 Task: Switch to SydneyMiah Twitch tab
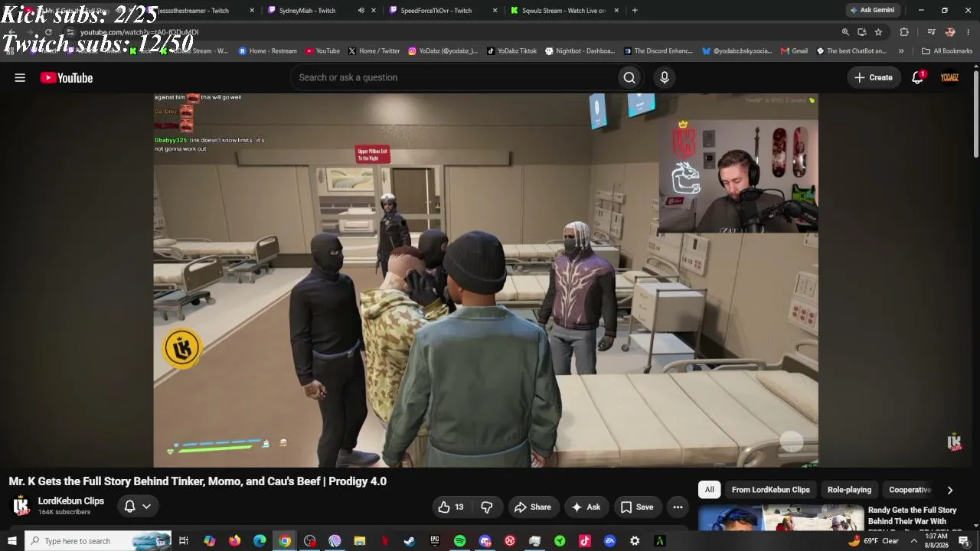click(x=307, y=11)
